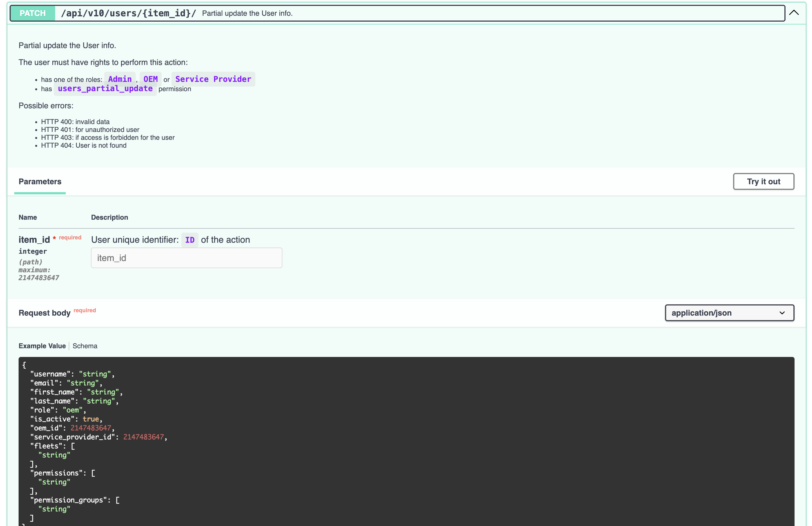Click the Description column header
This screenshot has height=526, width=812.
[110, 217]
